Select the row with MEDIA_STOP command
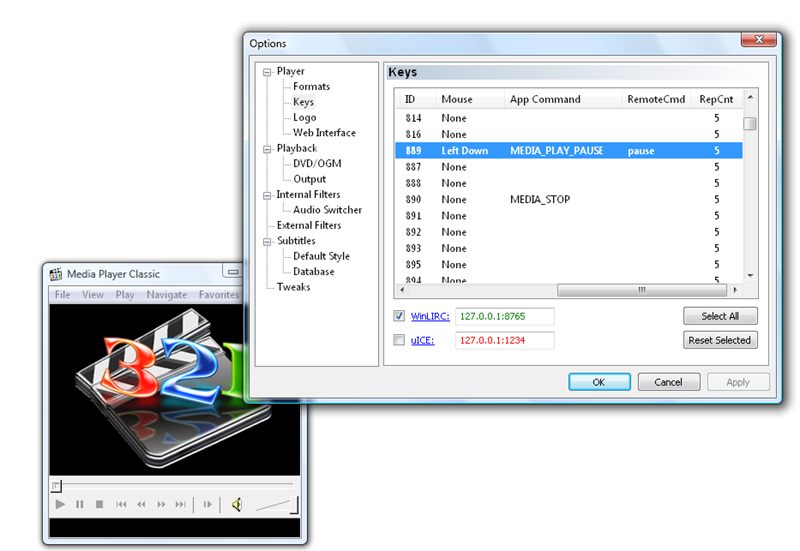Viewport: 800px width, 551px height. (x=569, y=199)
